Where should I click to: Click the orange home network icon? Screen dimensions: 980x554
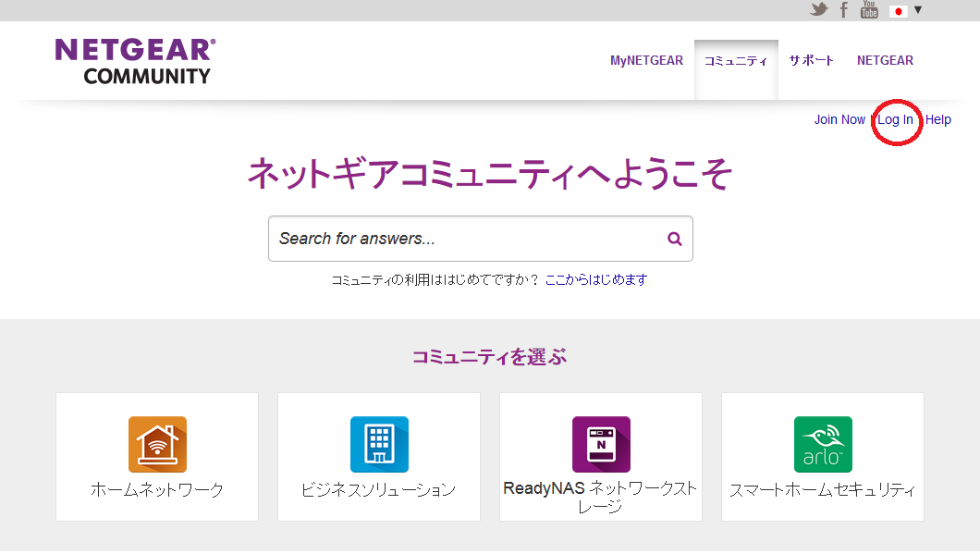[157, 444]
